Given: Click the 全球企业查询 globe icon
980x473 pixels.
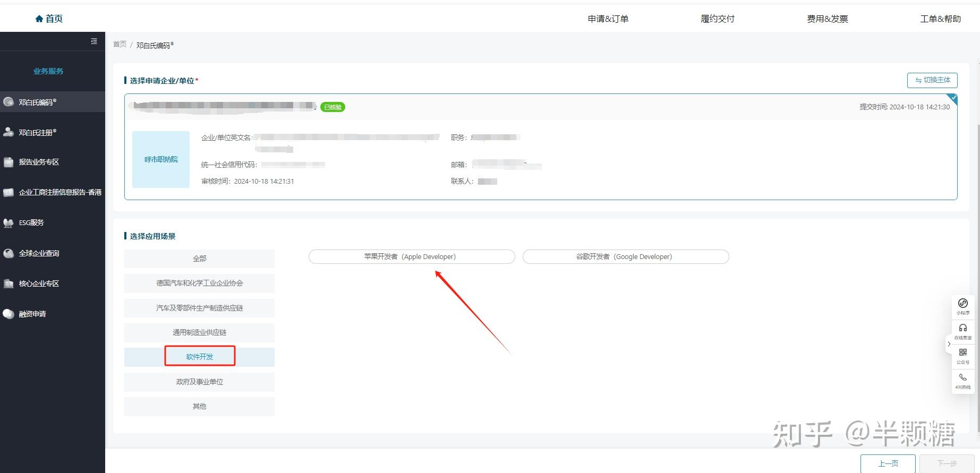Looking at the screenshot, I should pos(8,253).
